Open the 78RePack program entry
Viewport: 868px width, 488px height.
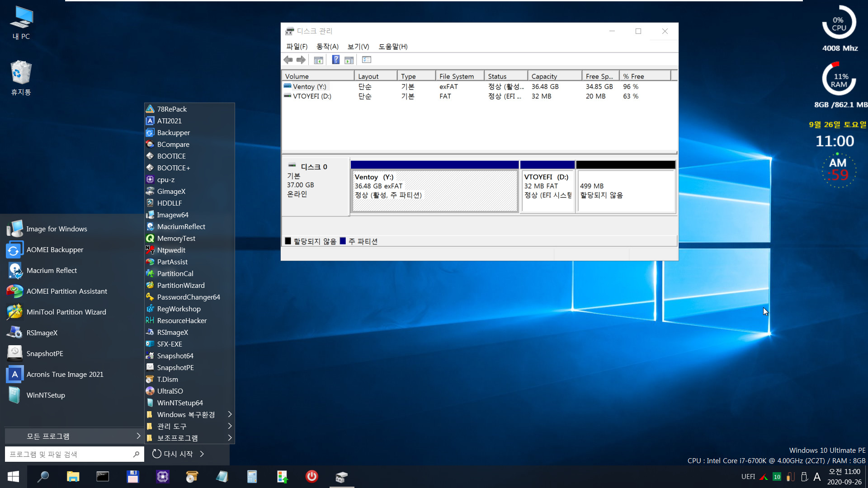click(x=189, y=109)
